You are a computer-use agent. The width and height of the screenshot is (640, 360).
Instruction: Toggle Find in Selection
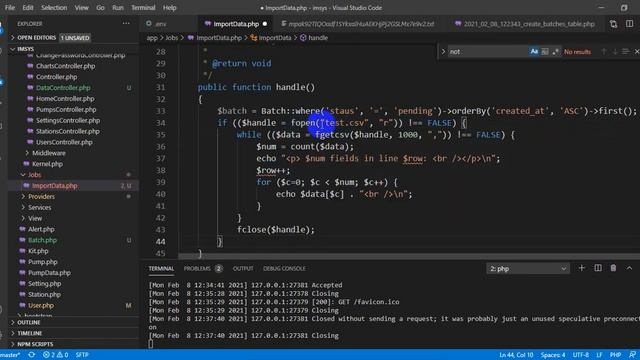click(625, 51)
